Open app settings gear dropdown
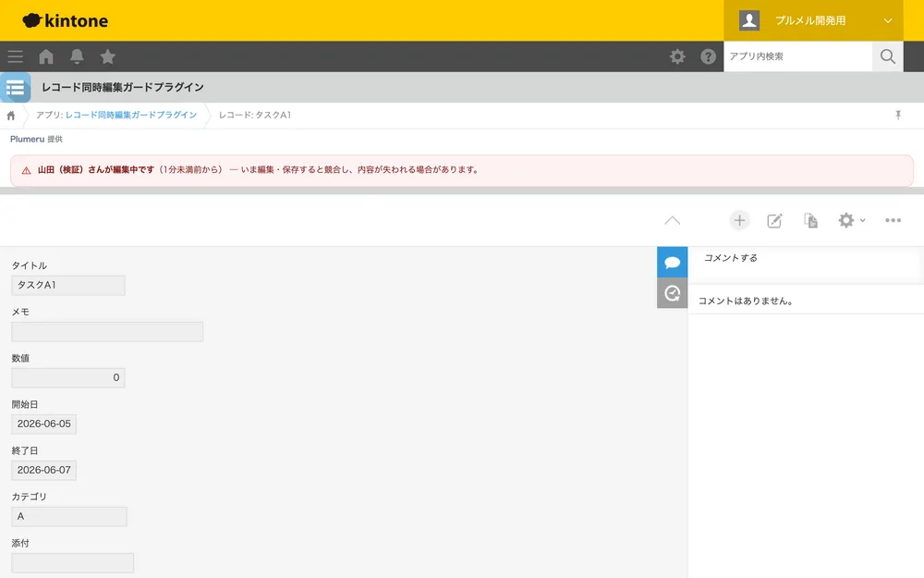This screenshot has width=924, height=578. click(852, 221)
